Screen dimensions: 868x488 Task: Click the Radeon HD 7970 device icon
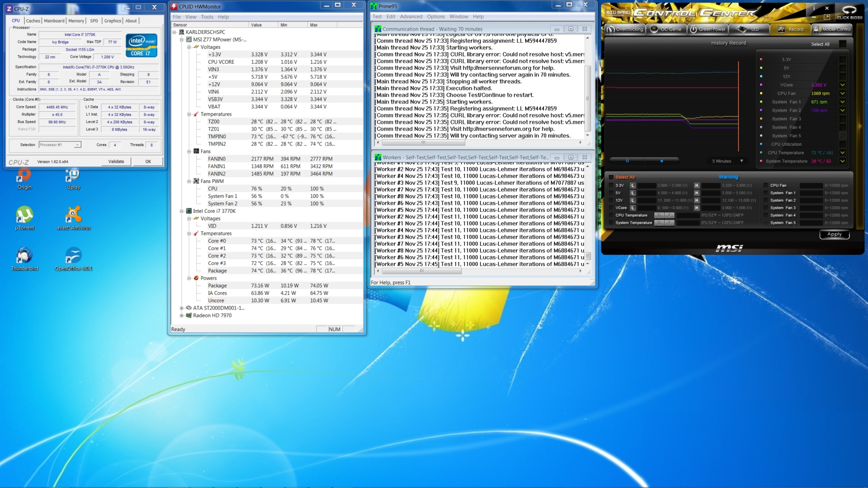click(x=189, y=315)
